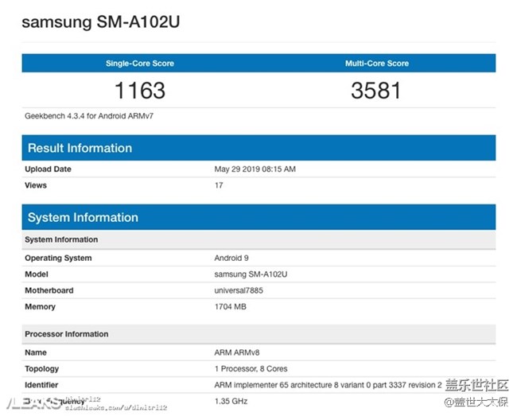
Task: Click the samsung SM-A102U page title
Action: (100, 21)
